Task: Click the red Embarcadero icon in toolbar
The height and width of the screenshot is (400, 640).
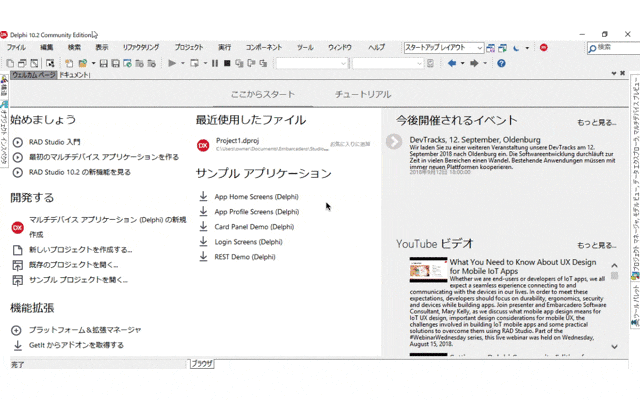Action: pyautogui.click(x=544, y=48)
